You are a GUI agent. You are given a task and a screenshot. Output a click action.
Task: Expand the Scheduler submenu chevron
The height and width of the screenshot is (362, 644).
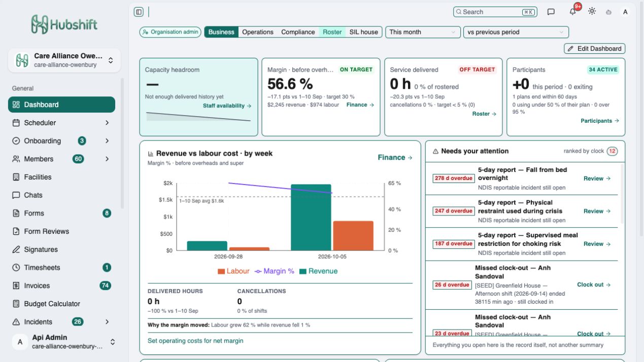(x=107, y=123)
